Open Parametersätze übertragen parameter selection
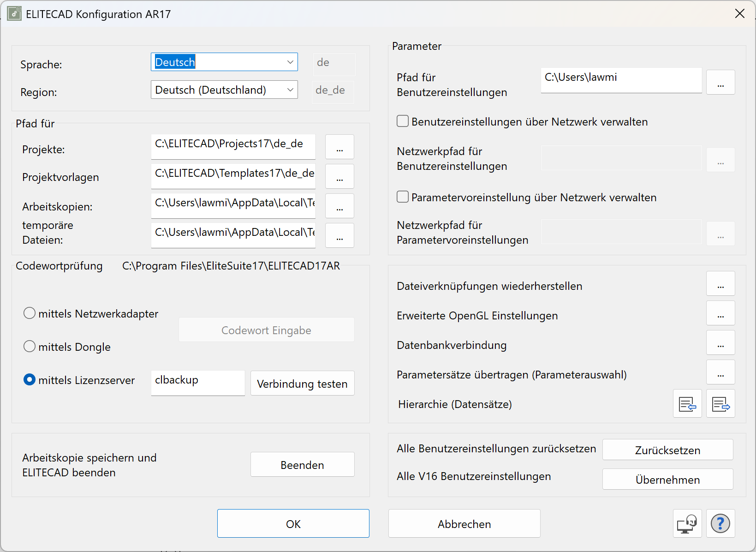 [720, 372]
